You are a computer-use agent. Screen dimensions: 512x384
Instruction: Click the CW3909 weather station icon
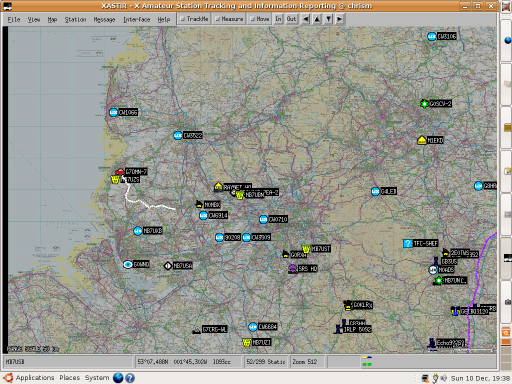click(x=246, y=237)
